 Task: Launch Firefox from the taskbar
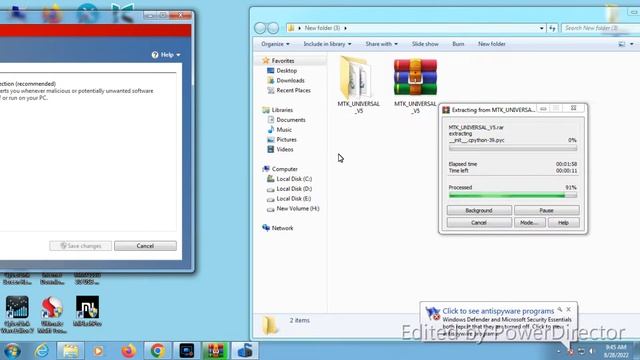coord(129,351)
